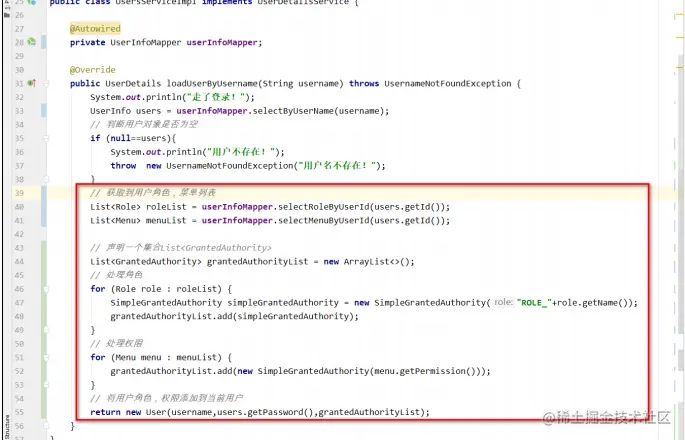Collapse the Menu for-loop at line 51
Viewport: 685px width, 440px height.
(46, 357)
